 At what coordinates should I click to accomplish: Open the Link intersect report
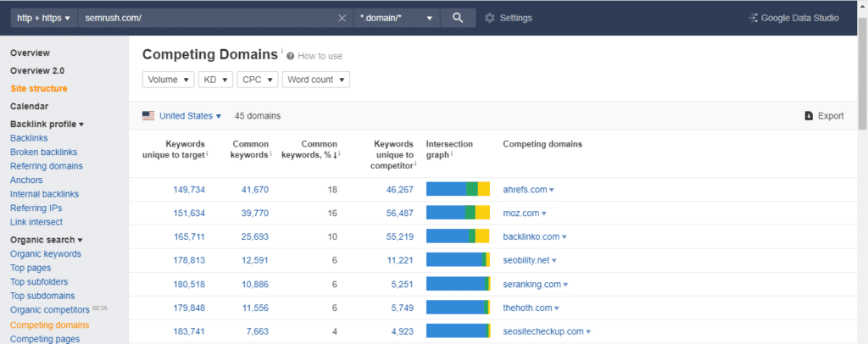[36, 222]
